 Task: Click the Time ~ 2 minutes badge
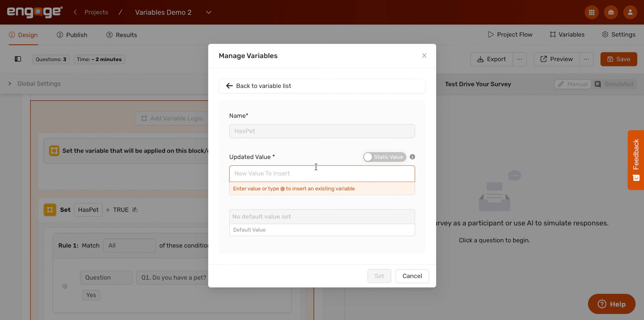pos(99,59)
